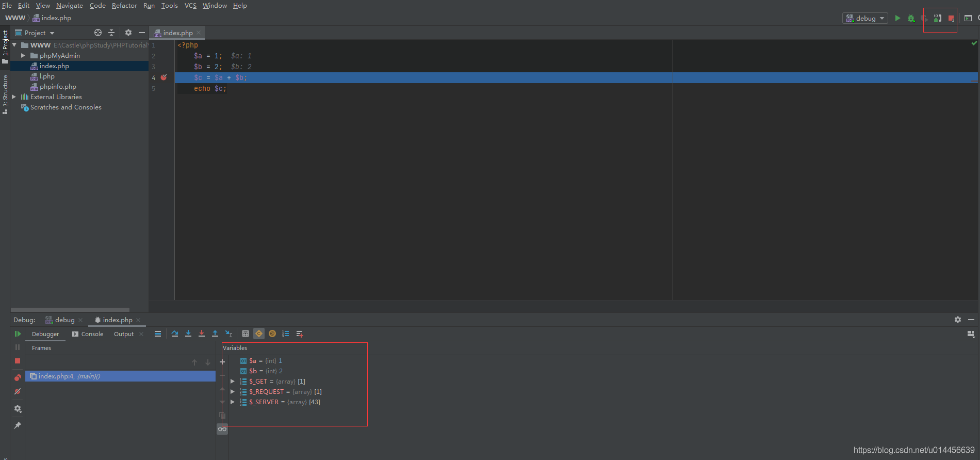Expand the $_SERVER array variable
980x460 pixels.
pyautogui.click(x=233, y=402)
